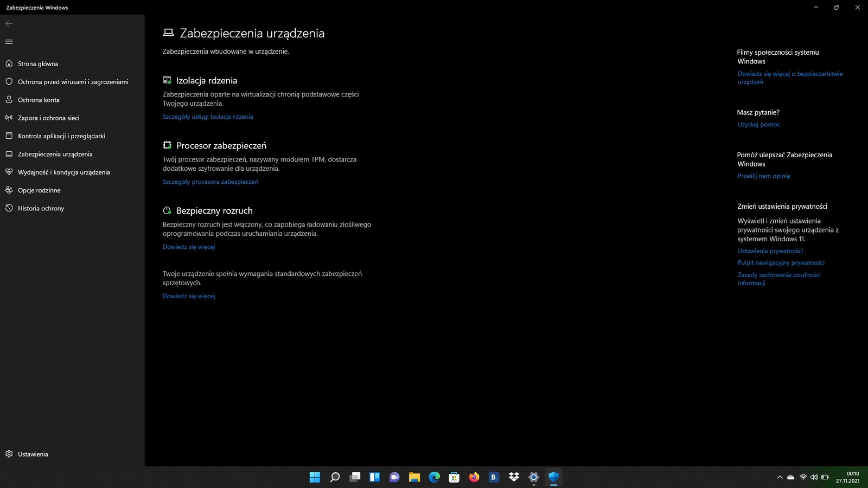Open Szczegóły procesora zabezpieczeń link
This screenshot has height=488, width=868.
210,182
